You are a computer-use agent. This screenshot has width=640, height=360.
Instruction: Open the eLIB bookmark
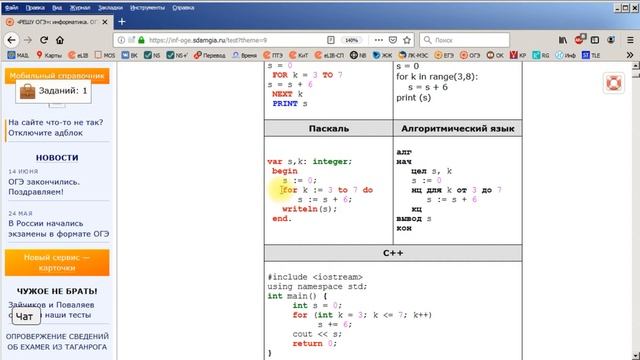(78, 55)
